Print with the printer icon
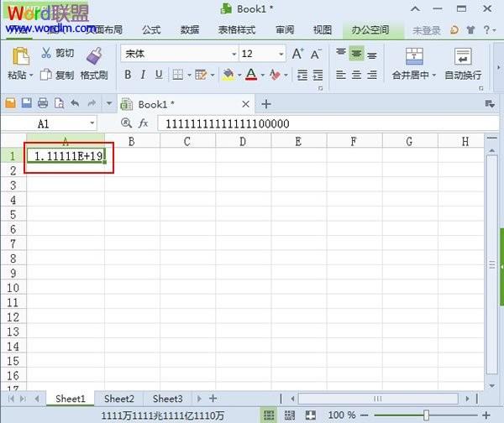Screen dimensions: 504x423 coord(43,103)
